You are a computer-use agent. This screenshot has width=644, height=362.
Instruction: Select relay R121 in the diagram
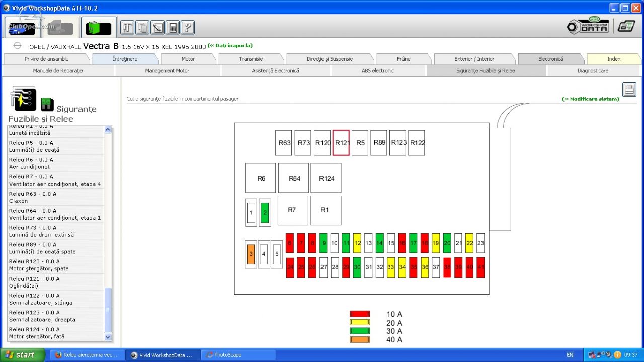point(341,143)
